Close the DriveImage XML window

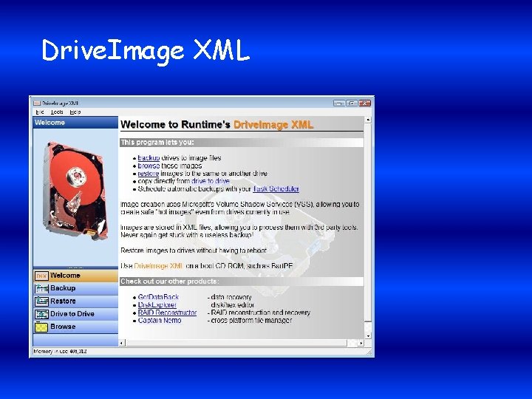pos(365,103)
